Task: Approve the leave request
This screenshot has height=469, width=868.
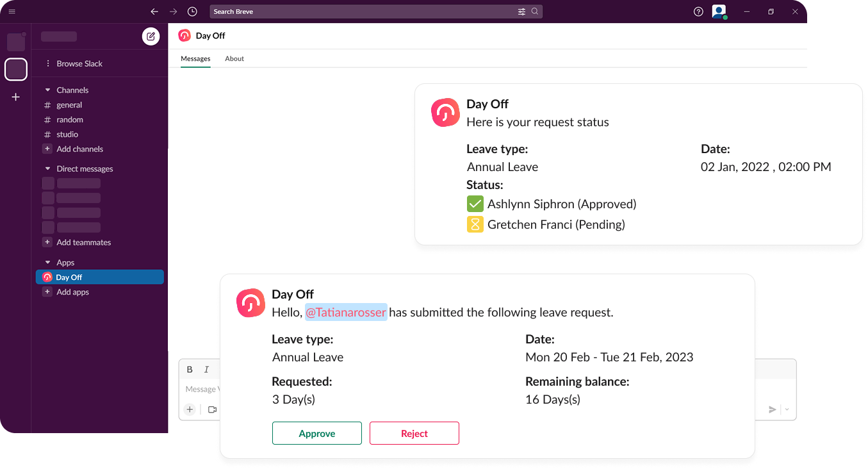Action: coord(316,433)
